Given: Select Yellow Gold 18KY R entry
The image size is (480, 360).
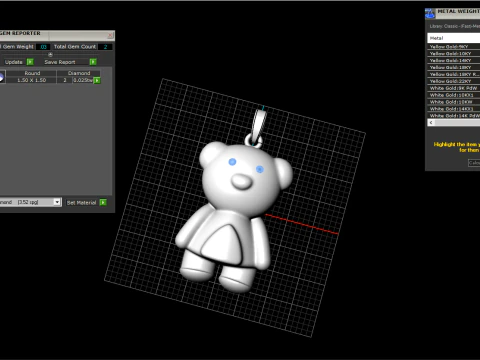Looking at the screenshot, I should (x=454, y=74).
